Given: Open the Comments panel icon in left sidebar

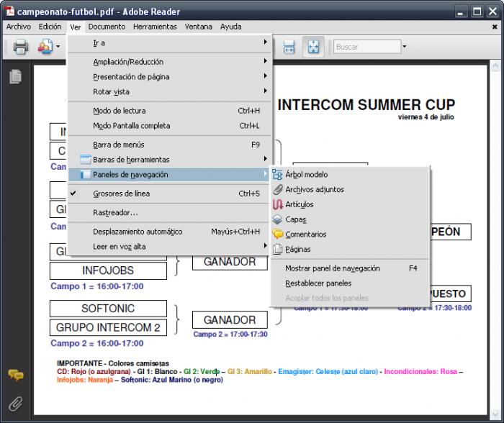Looking at the screenshot, I should point(16,375).
